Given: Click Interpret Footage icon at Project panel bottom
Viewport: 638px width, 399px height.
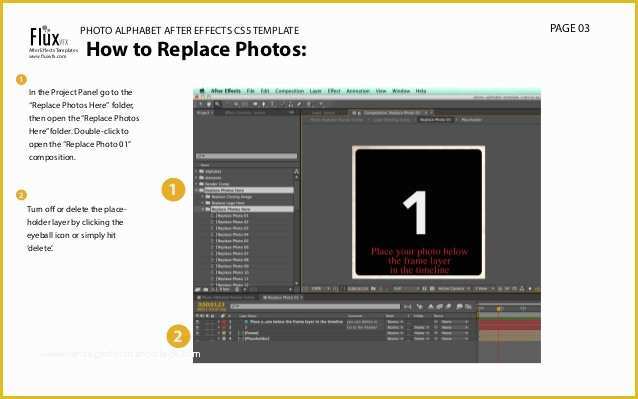Looking at the screenshot, I should tap(197, 289).
